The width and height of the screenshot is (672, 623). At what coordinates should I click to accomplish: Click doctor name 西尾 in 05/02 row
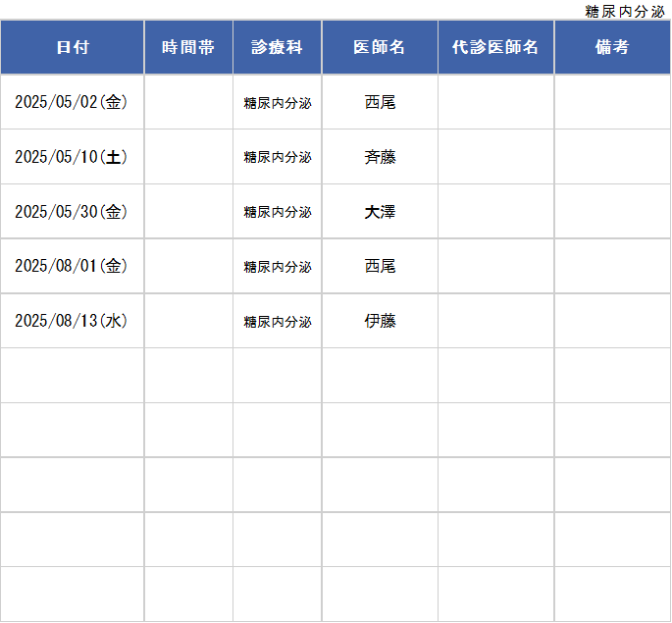tap(380, 102)
